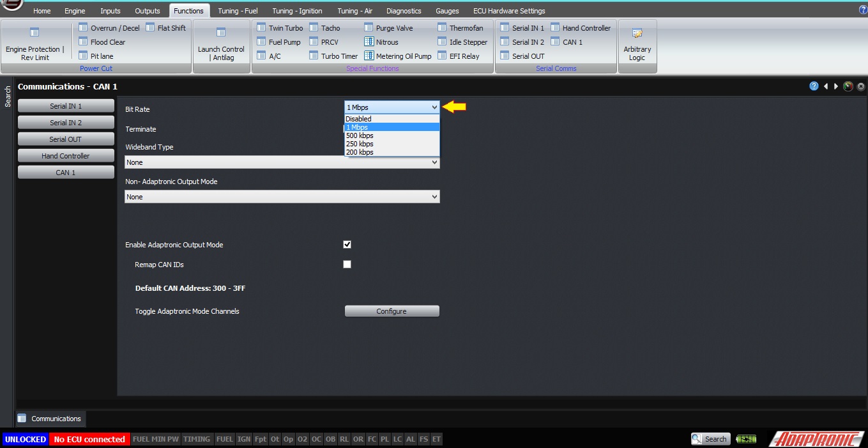This screenshot has height=448, width=868.
Task: Go to next page with right arrow
Action: (x=836, y=86)
